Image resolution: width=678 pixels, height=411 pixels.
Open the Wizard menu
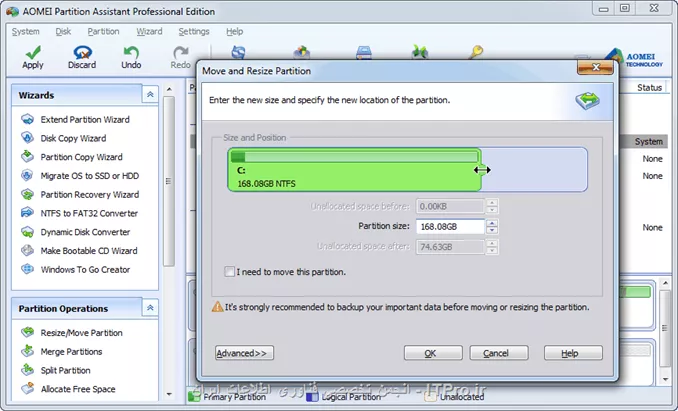point(149,32)
